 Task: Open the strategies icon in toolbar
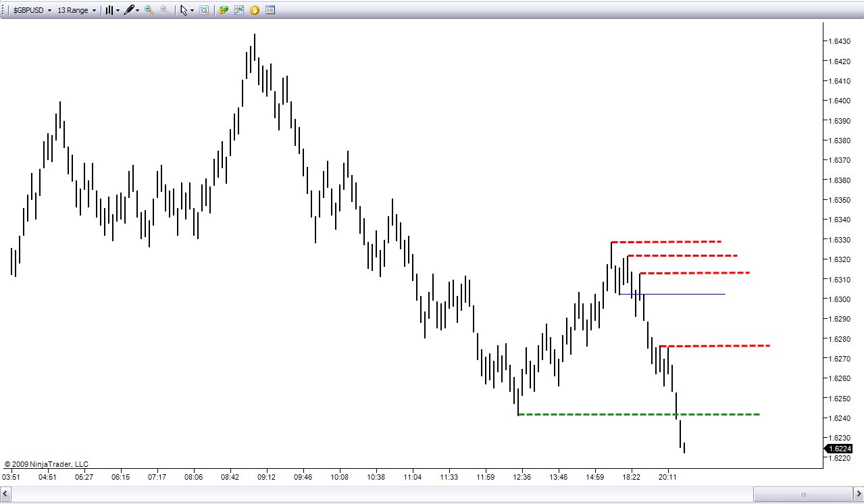point(224,10)
